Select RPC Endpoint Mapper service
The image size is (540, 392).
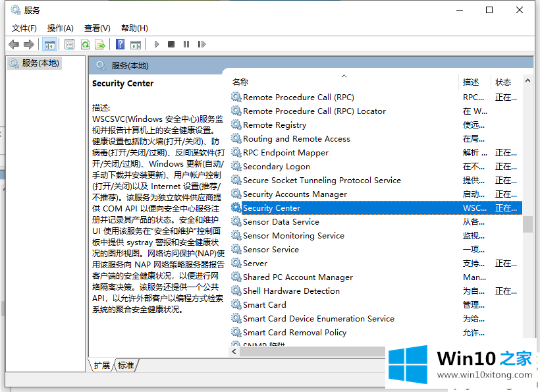point(376,153)
